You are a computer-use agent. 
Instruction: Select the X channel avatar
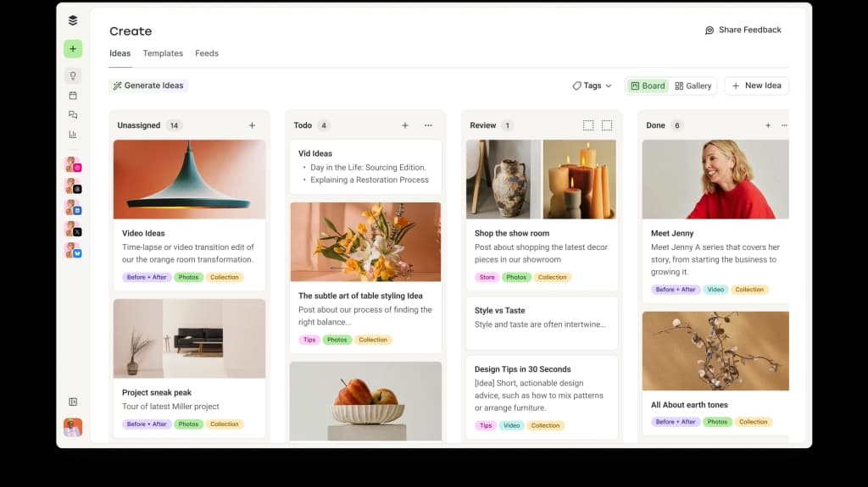coord(73,230)
